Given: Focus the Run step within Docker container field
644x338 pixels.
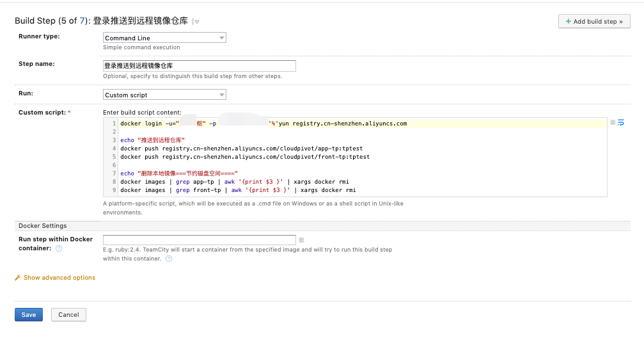Looking at the screenshot, I should (199, 240).
